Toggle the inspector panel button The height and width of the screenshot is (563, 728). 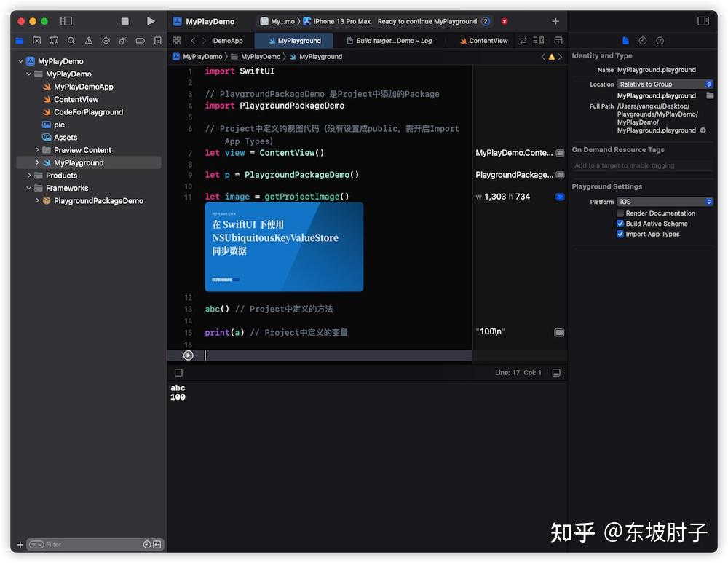(x=703, y=21)
